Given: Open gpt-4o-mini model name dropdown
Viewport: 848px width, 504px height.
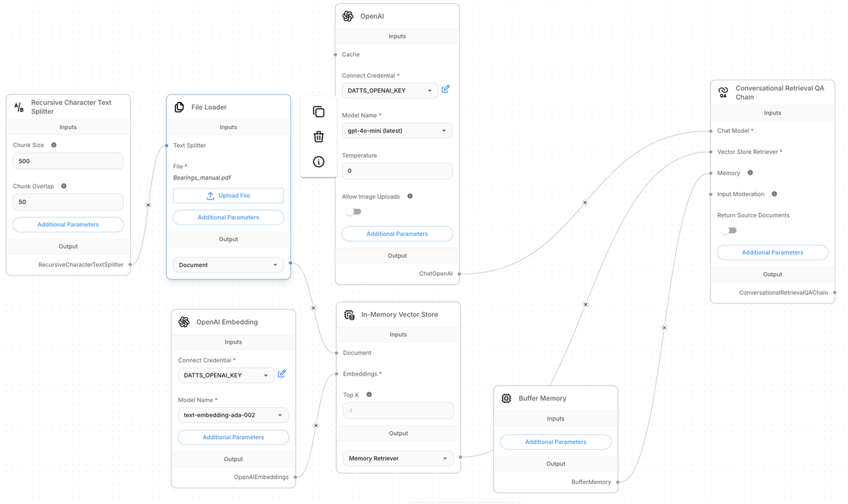Looking at the screenshot, I should click(397, 130).
